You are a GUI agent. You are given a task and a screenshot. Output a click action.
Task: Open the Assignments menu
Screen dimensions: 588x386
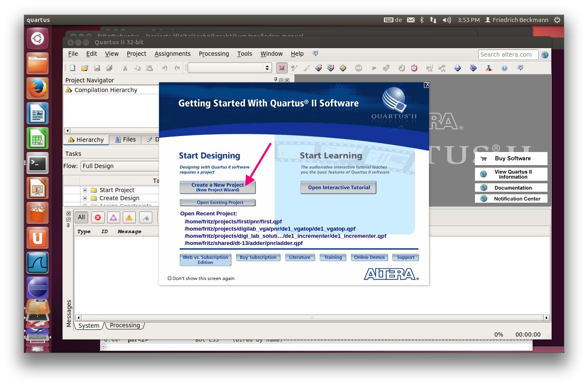(x=172, y=54)
